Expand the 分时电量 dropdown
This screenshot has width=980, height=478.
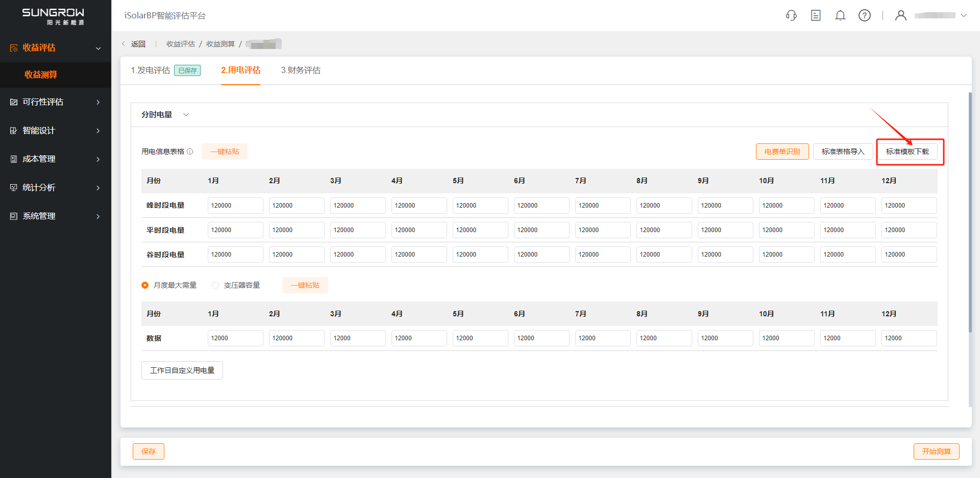pyautogui.click(x=186, y=115)
